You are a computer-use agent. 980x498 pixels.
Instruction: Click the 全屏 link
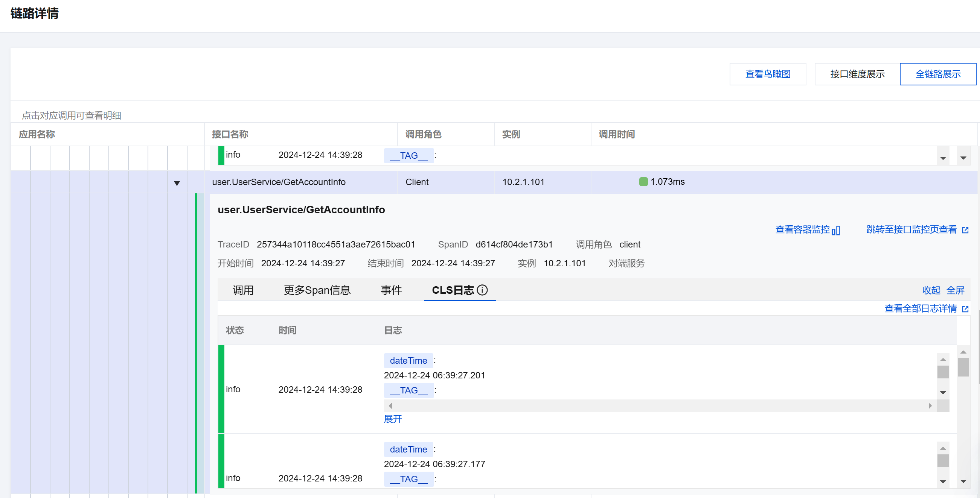tap(955, 290)
